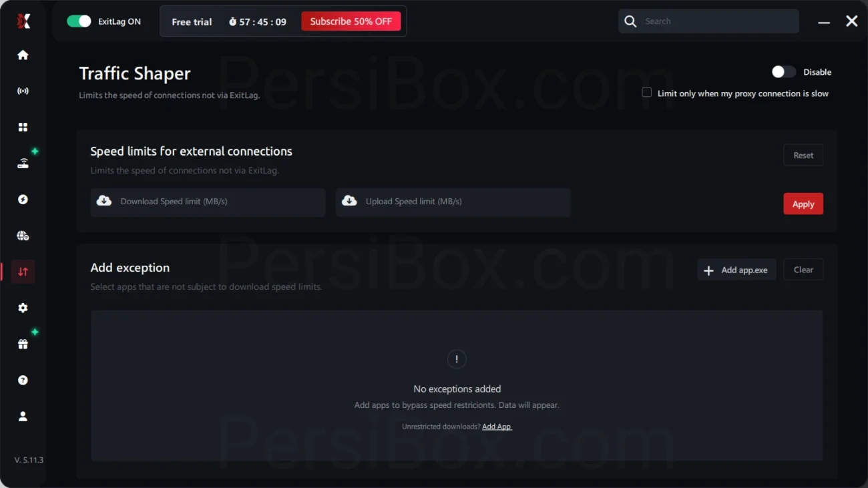Open the router sidebar icon
Screen dimensions: 868x488
(23, 164)
